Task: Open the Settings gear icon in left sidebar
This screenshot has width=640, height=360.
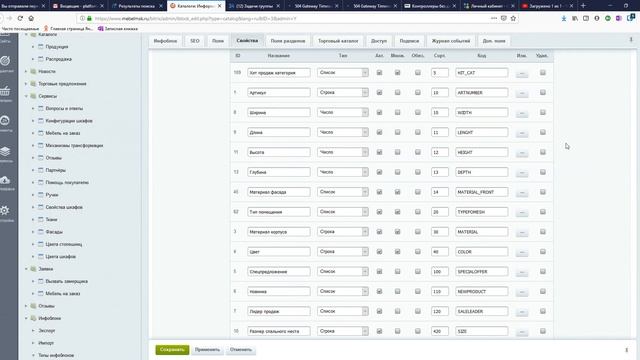Action: pyautogui.click(x=5, y=210)
